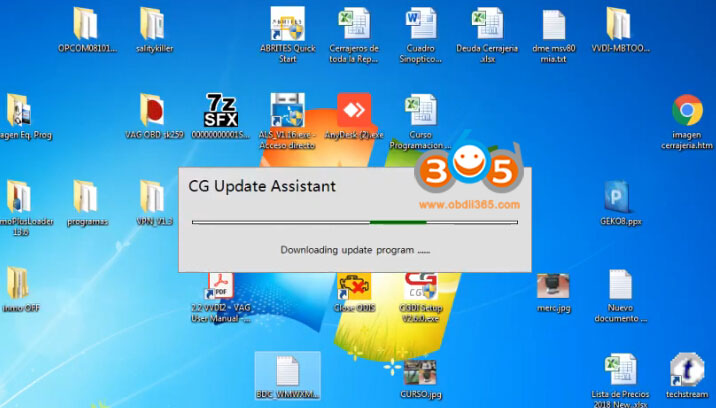This screenshot has width=716, height=408.
Task: Open the OPCOM08101 folder
Action: click(x=86, y=24)
